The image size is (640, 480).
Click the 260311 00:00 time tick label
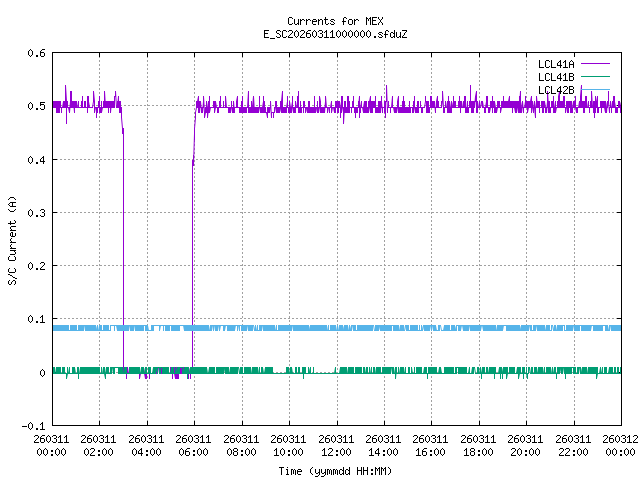pos(51,445)
